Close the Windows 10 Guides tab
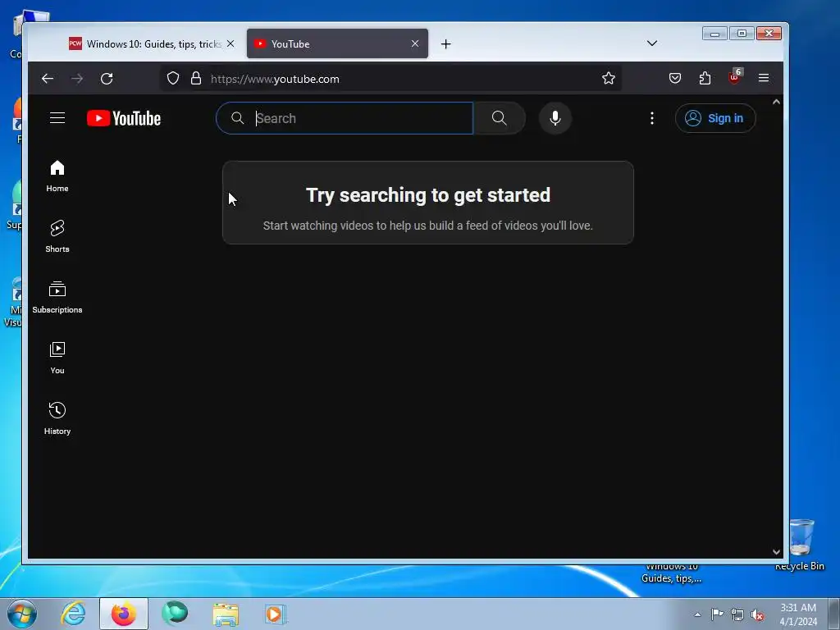840x630 pixels. (x=231, y=43)
